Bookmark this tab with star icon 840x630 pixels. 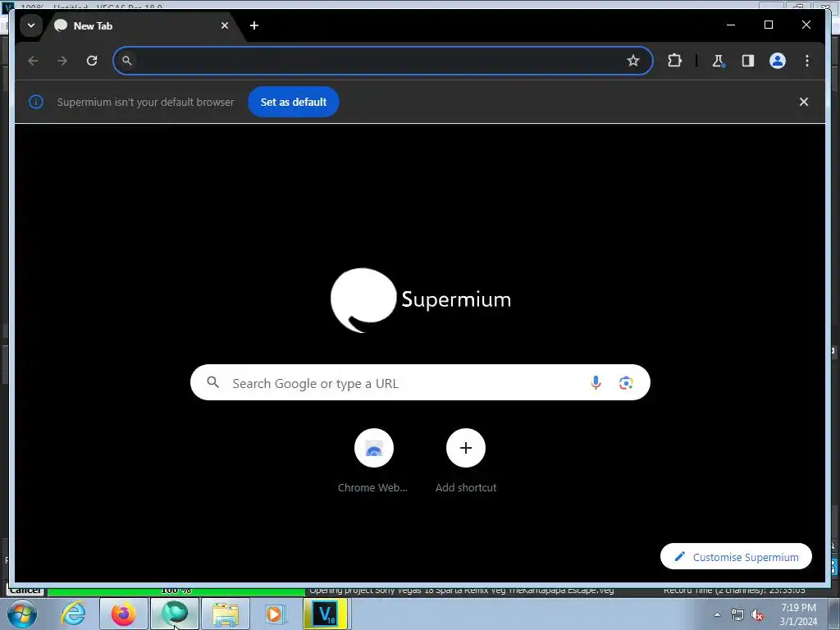pos(633,61)
